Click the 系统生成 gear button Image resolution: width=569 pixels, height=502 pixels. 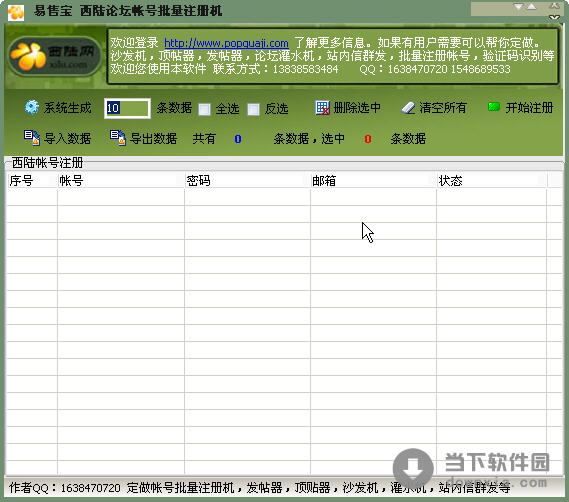tap(58, 108)
